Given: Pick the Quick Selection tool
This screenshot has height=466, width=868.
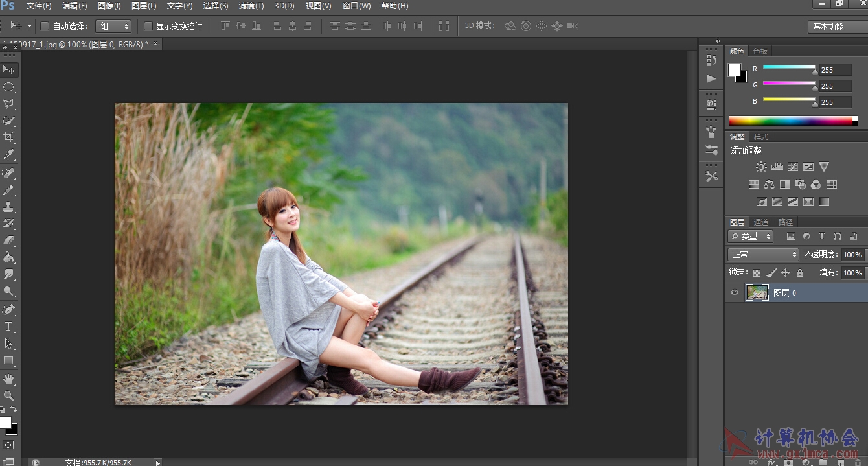Looking at the screenshot, I should (x=9, y=121).
